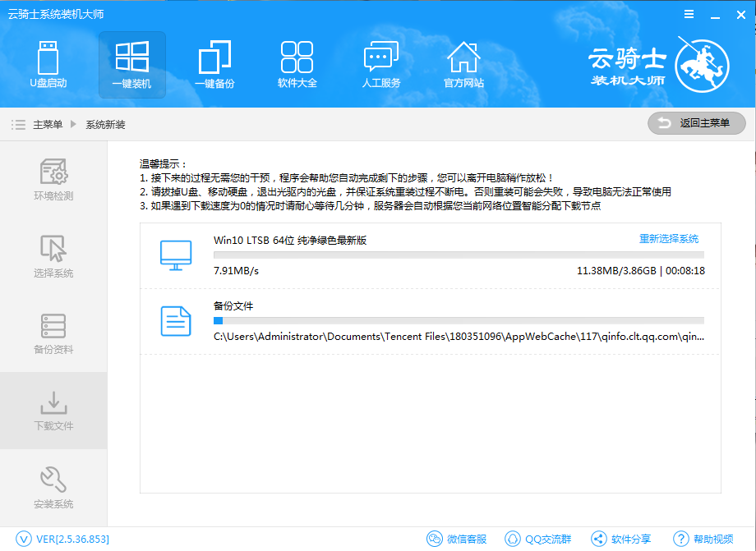Click the list icon beside 主菜单
Image resolution: width=756 pixels, height=551 pixels.
click(x=18, y=125)
